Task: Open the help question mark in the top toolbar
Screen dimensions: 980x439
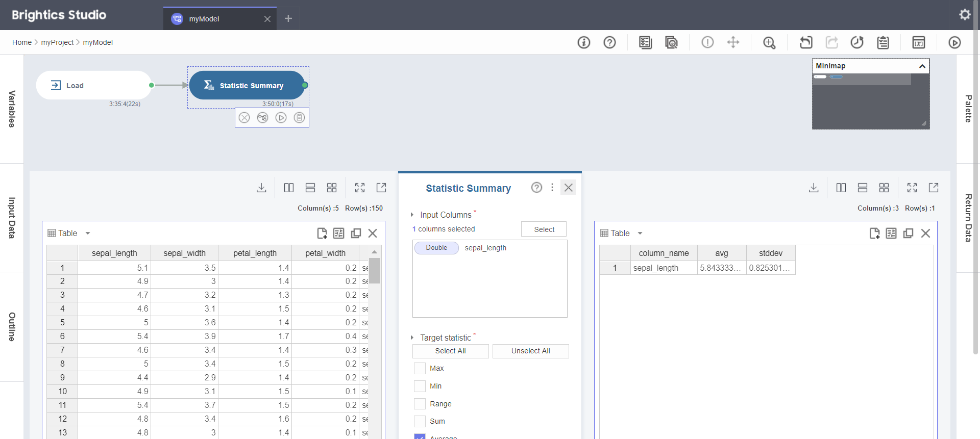Action: tap(609, 42)
